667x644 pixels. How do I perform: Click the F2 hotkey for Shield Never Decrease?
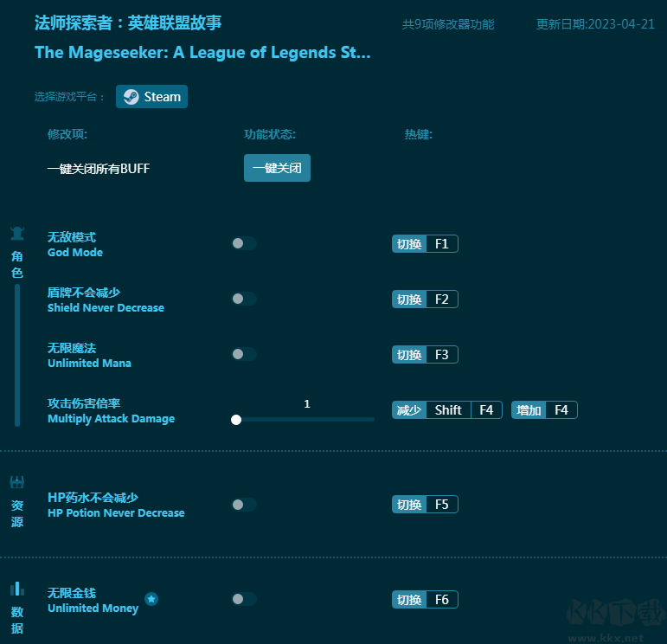click(x=441, y=299)
